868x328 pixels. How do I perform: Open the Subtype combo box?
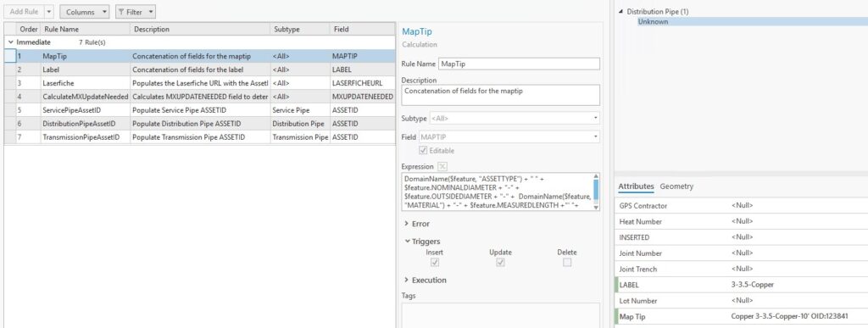point(515,119)
